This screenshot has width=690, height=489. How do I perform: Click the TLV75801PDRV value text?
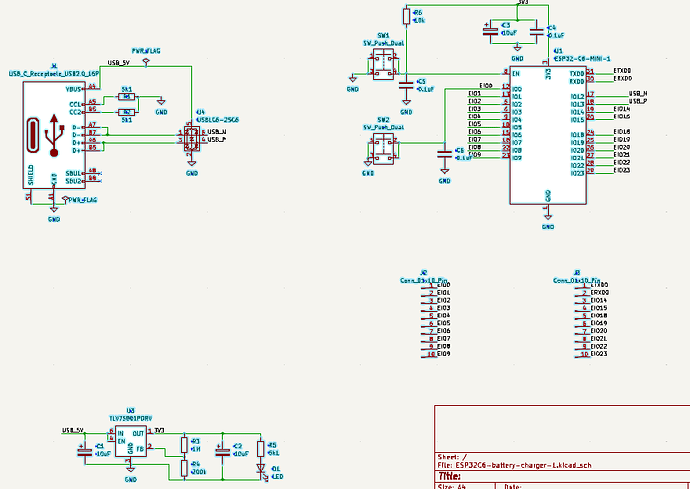(131, 418)
